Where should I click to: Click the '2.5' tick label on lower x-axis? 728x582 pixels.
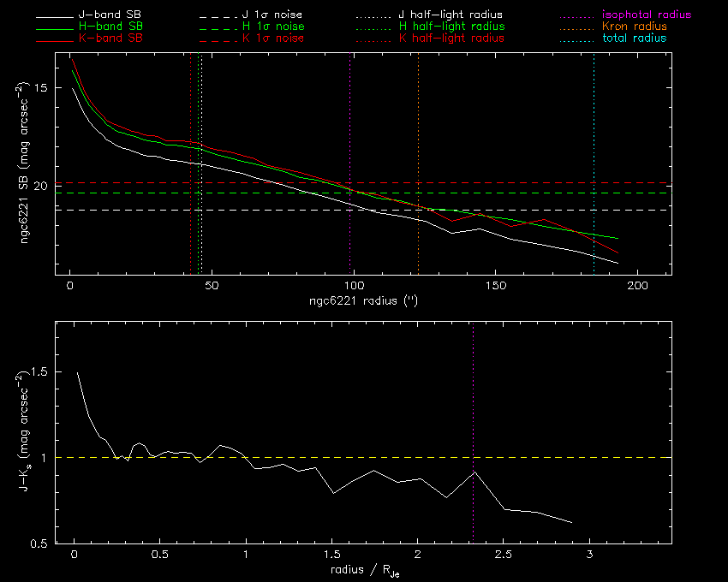pyautogui.click(x=504, y=555)
